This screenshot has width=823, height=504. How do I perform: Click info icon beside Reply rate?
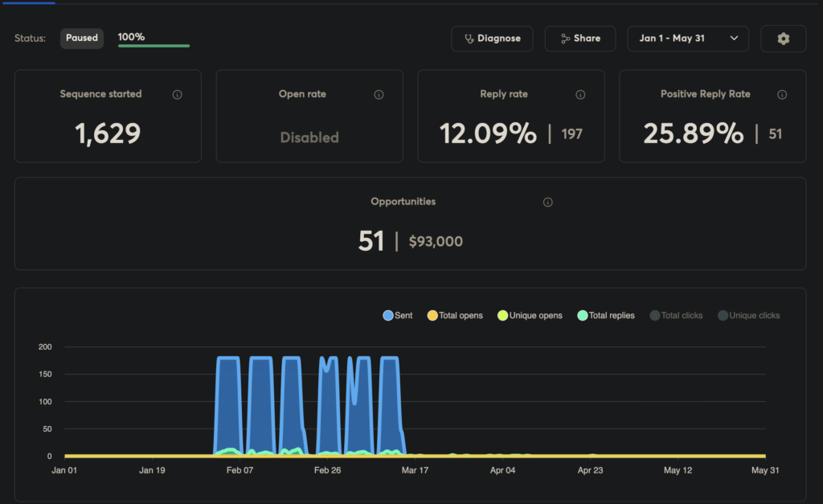coord(580,95)
